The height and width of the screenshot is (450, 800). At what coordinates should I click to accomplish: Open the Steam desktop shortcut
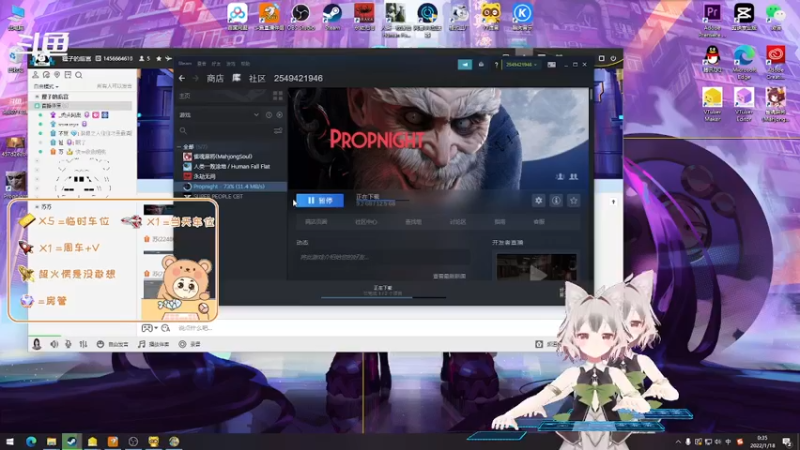(x=332, y=16)
